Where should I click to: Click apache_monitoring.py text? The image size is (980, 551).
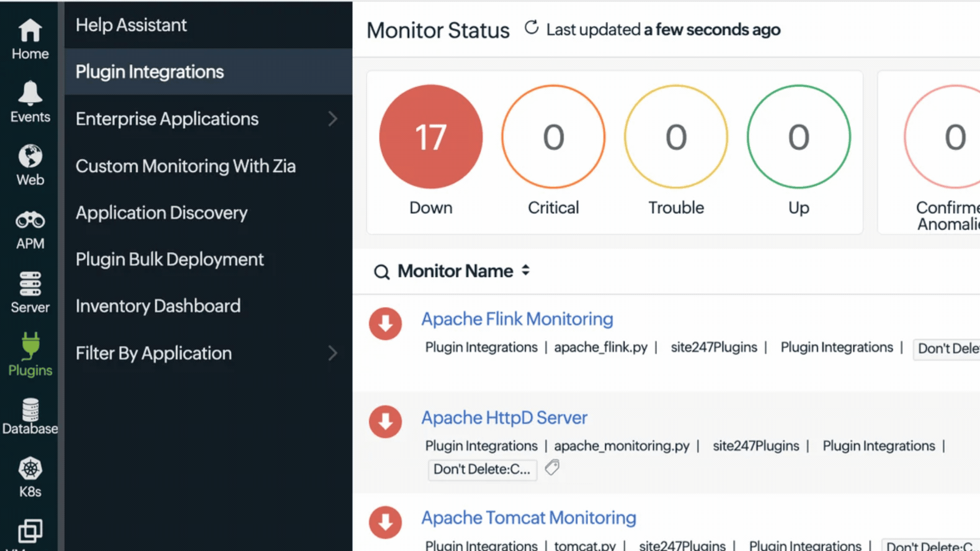coord(622,446)
